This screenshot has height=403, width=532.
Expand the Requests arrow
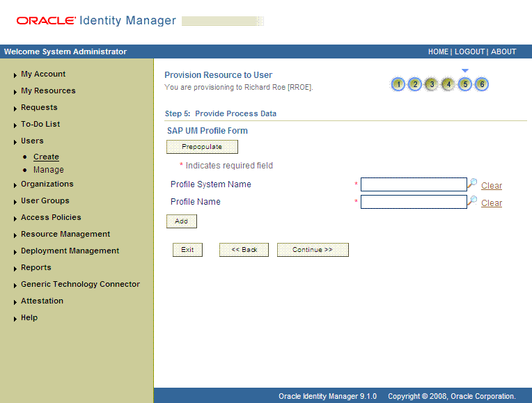15,108
